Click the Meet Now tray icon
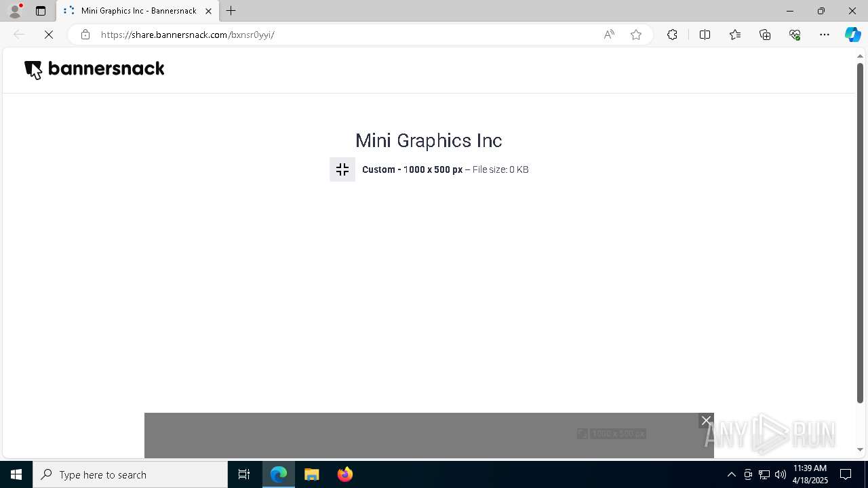868x488 pixels. click(748, 474)
